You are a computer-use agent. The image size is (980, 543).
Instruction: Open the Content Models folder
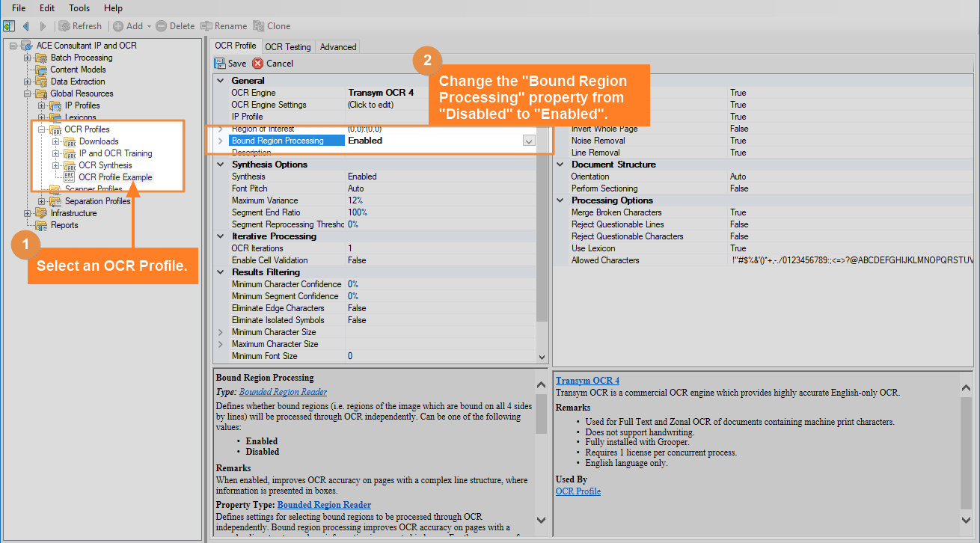tap(78, 70)
